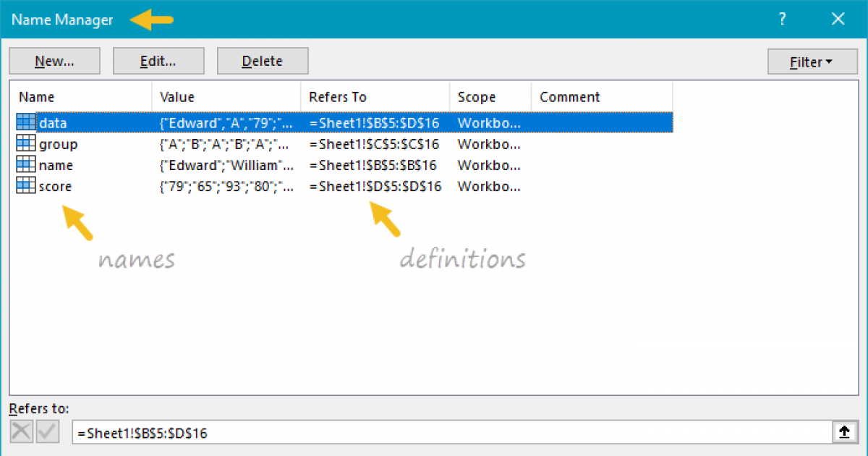Image resolution: width=868 pixels, height=456 pixels.
Task: Select the score row's Refers To cell
Action: tap(375, 186)
